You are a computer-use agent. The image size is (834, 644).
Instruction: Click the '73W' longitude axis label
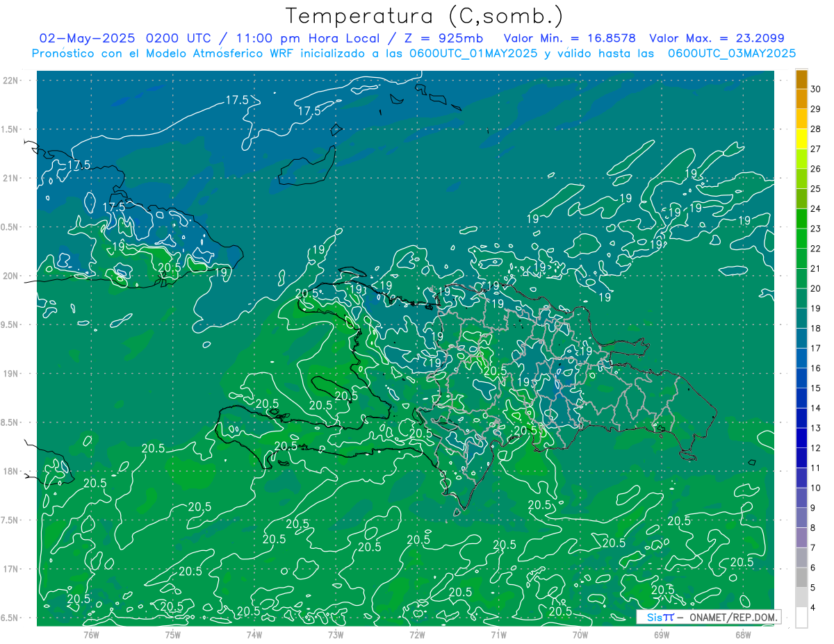tap(336, 634)
